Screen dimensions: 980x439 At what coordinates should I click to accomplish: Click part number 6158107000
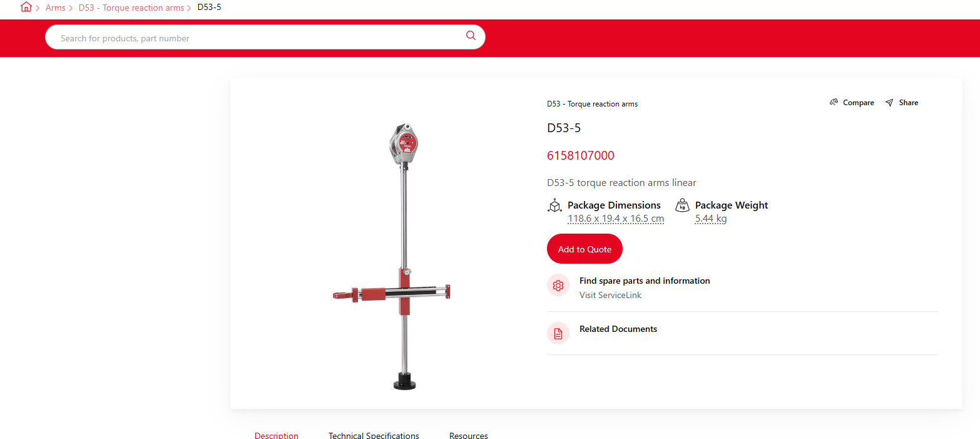581,155
